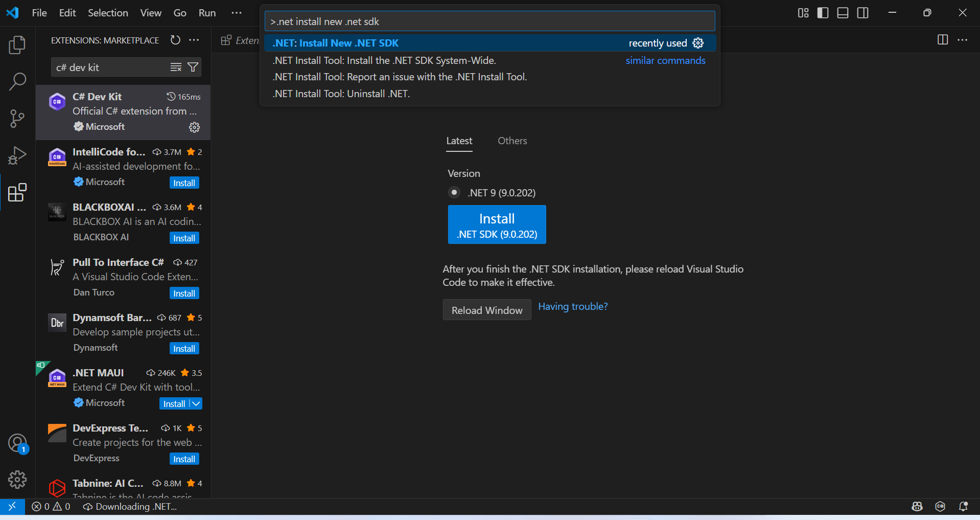This screenshot has height=520, width=980.
Task: Choose Report an issue with .NET Install Tool
Action: coord(490,77)
